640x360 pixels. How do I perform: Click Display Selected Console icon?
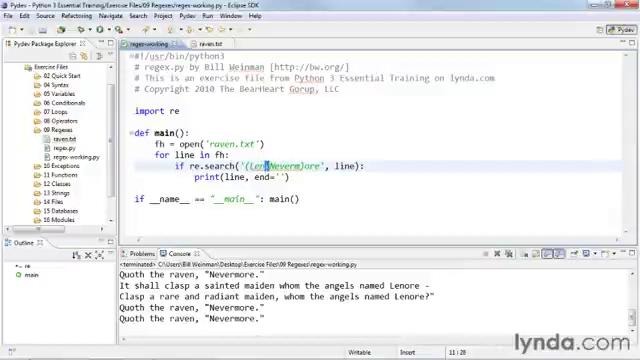(x=586, y=254)
